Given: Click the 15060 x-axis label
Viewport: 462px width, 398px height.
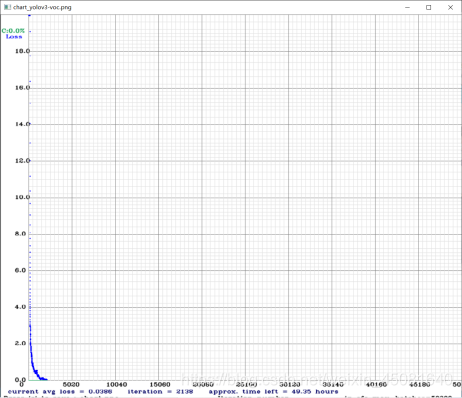Looking at the screenshot, I should (x=160, y=384).
